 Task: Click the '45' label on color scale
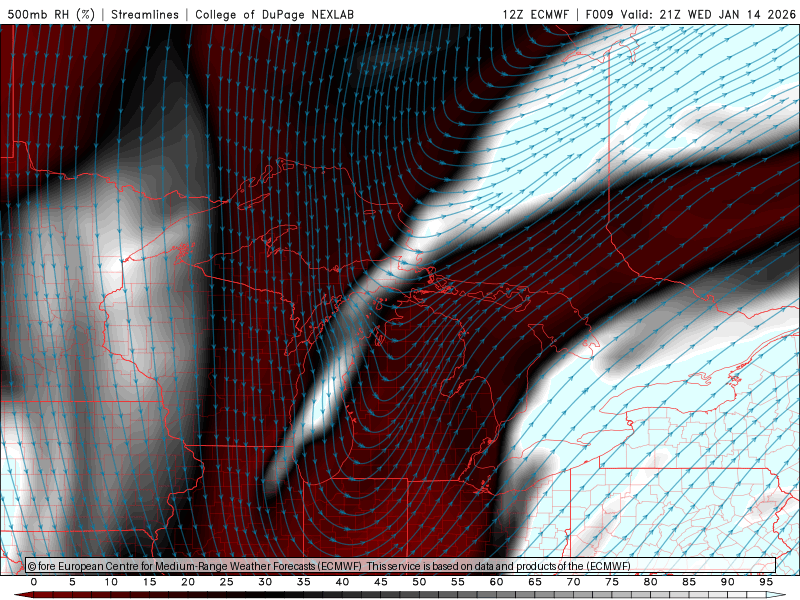click(381, 582)
